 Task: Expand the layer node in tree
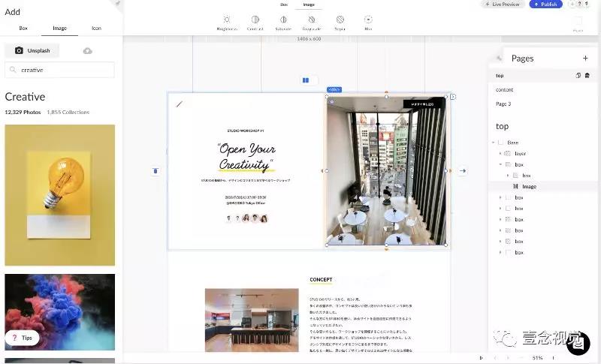500,154
